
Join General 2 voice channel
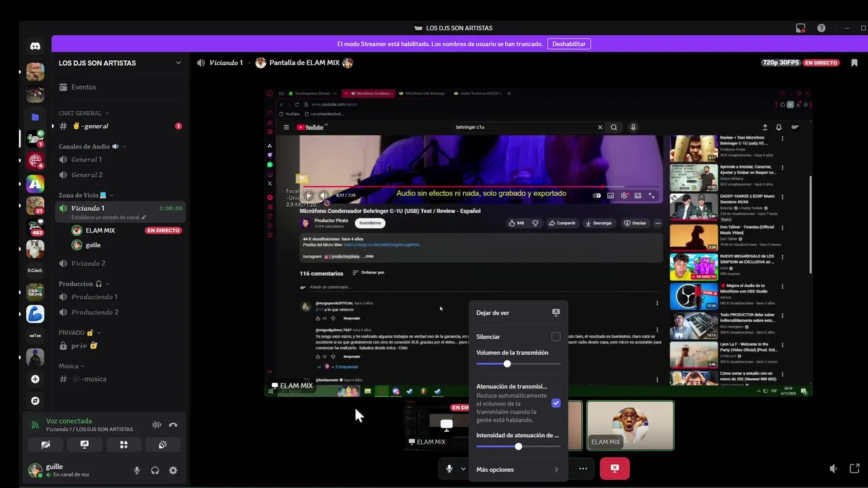click(120, 175)
